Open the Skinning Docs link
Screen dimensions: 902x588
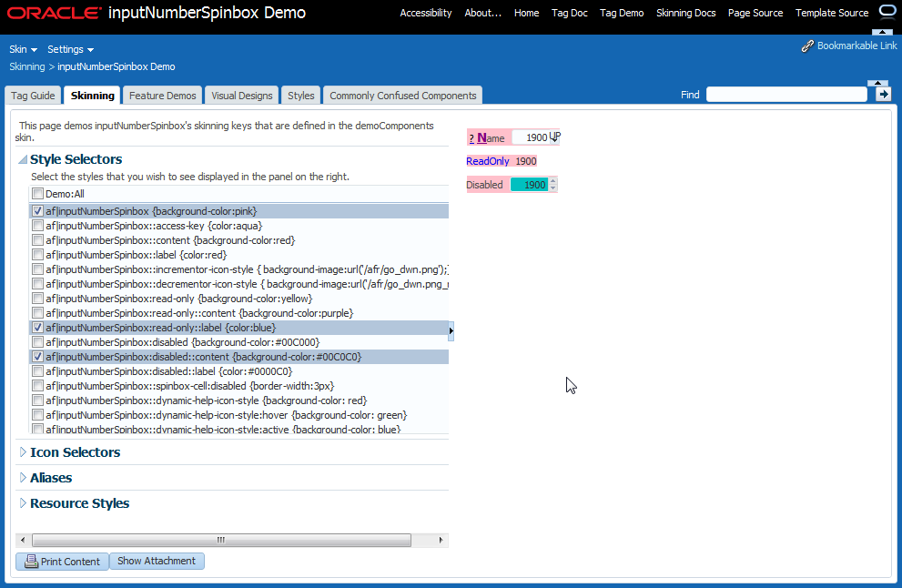click(x=685, y=13)
